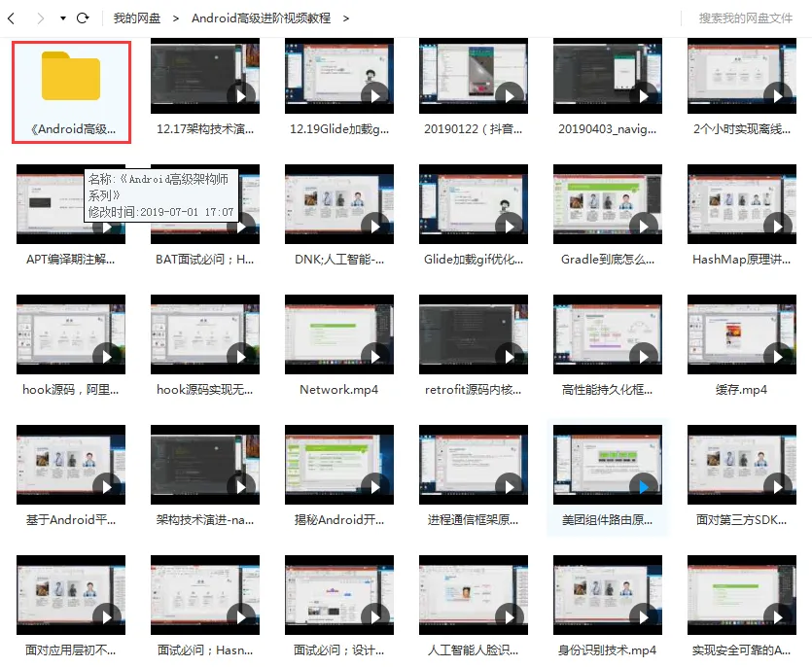Open the navigation history dropdown arrow
This screenshot has width=812, height=667.
click(x=62, y=18)
